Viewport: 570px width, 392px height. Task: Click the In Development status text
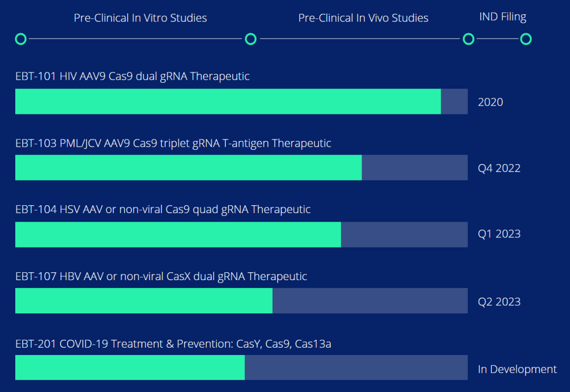(517, 369)
